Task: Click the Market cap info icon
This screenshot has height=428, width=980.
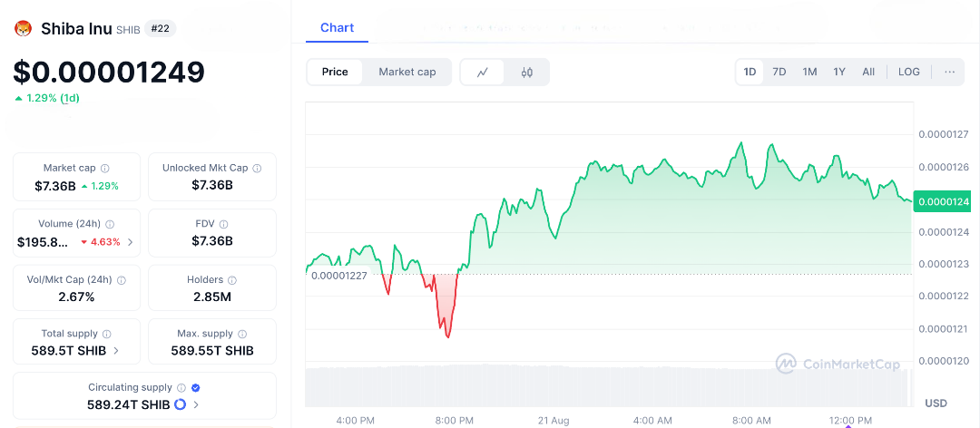Action: (x=105, y=169)
